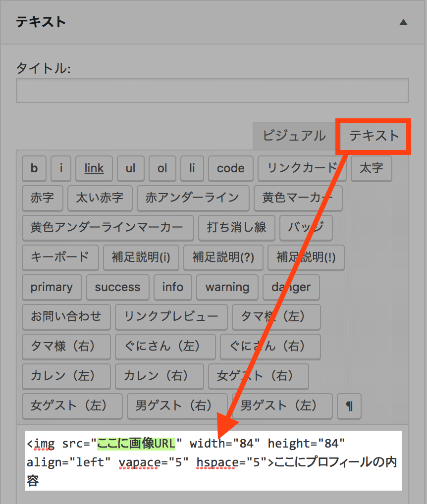Apply 赤字 red text button
The height and width of the screenshot is (504, 427).
pyautogui.click(x=43, y=198)
